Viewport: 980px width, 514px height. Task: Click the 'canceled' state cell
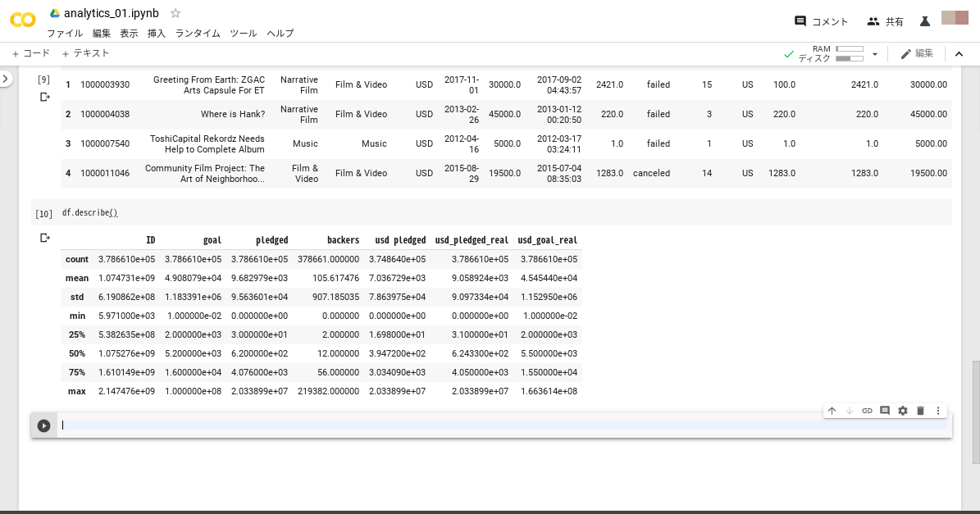point(651,173)
